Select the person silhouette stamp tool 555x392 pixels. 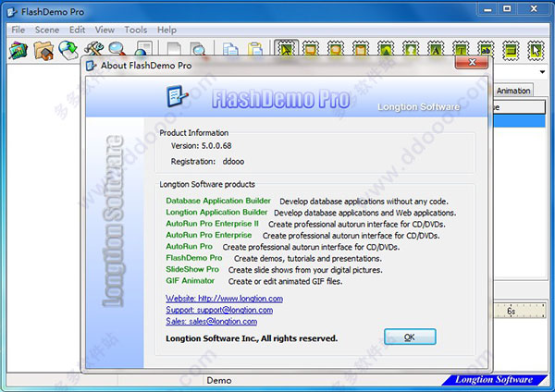click(x=411, y=50)
